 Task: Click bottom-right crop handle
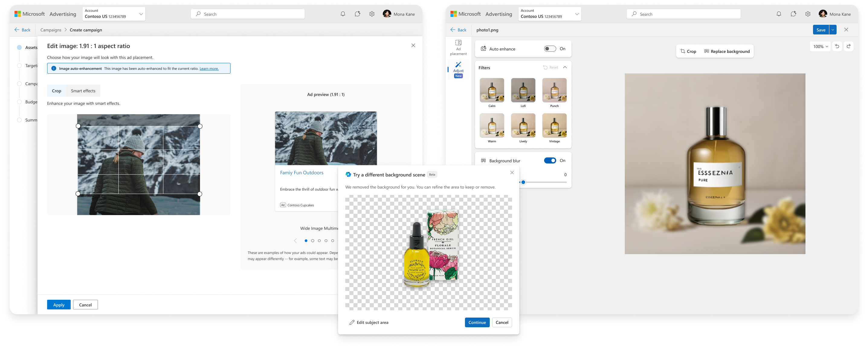(200, 194)
